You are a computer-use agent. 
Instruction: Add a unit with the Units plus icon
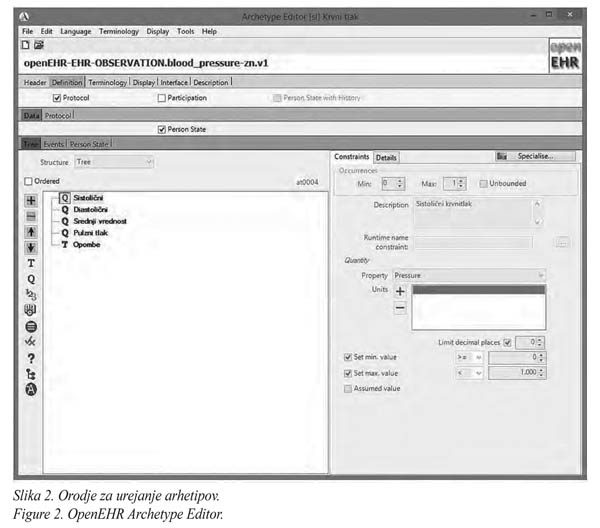(x=400, y=292)
